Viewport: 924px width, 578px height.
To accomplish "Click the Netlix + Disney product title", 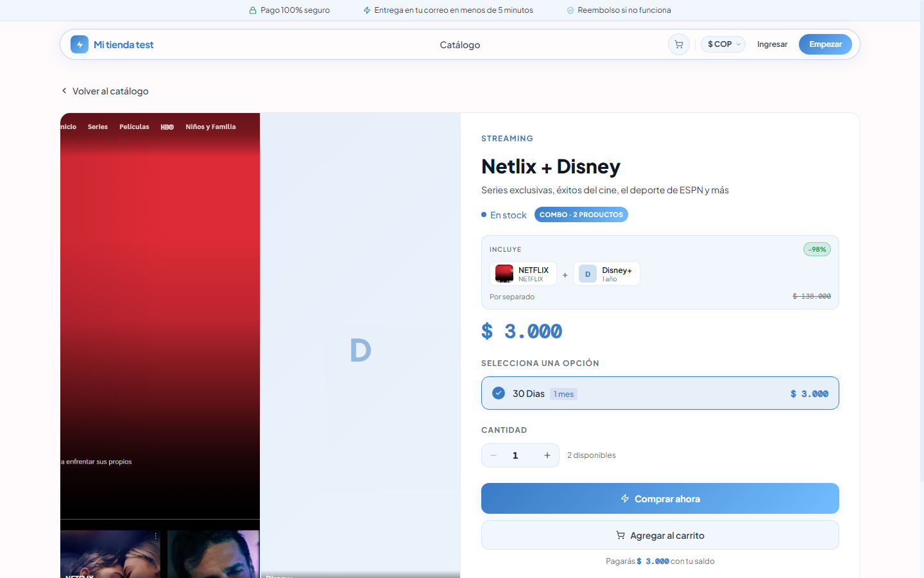I will [x=551, y=166].
